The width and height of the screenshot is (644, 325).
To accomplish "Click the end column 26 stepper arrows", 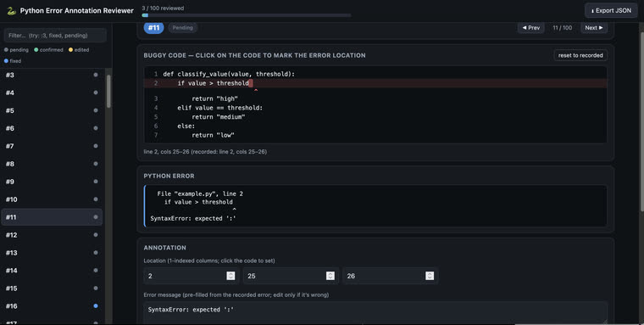I will 430,276.
